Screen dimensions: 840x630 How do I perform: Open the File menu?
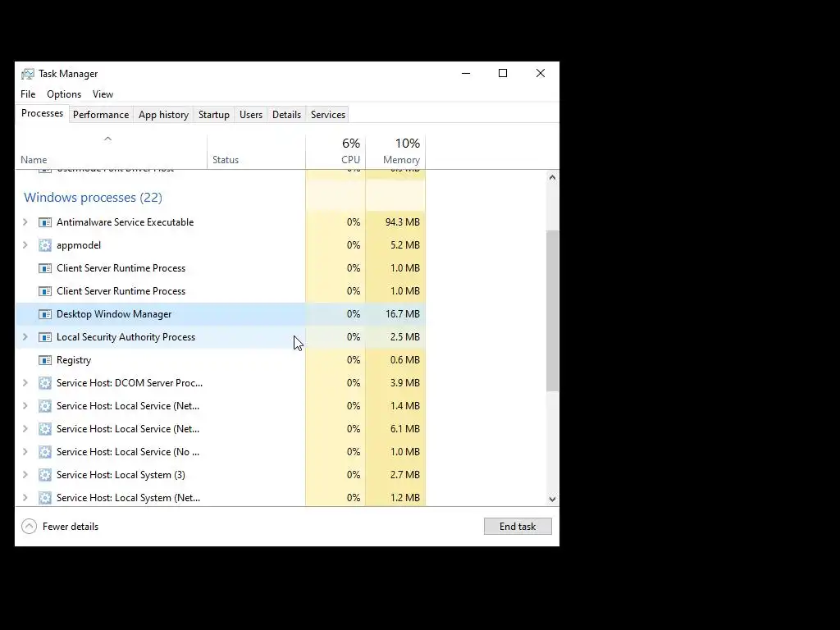click(x=28, y=94)
